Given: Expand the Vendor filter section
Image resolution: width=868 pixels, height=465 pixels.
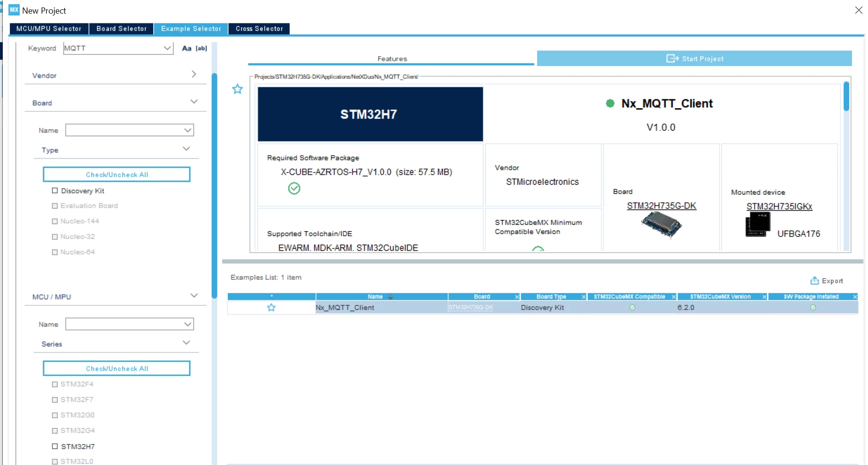Looking at the screenshot, I should 194,74.
